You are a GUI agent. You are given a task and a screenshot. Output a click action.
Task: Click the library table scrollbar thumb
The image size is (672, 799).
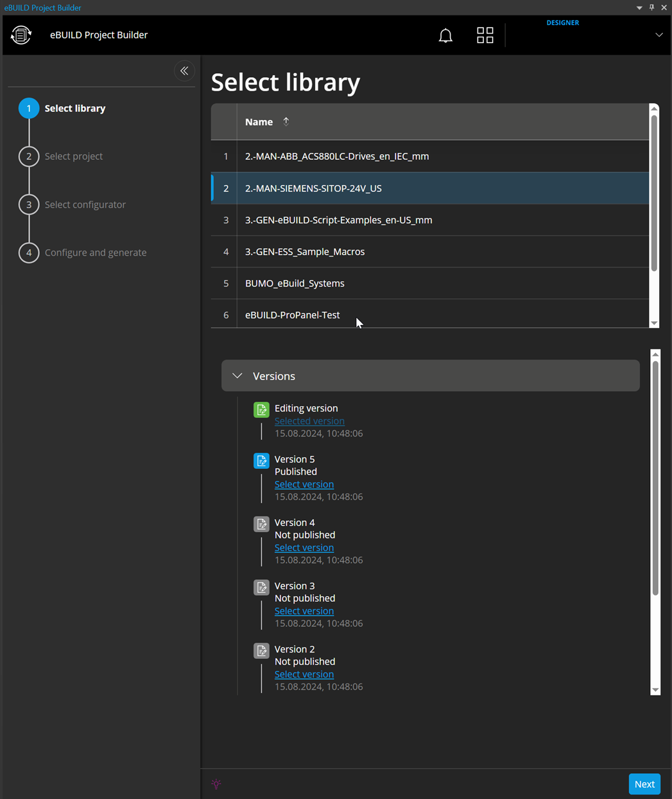[x=654, y=193]
